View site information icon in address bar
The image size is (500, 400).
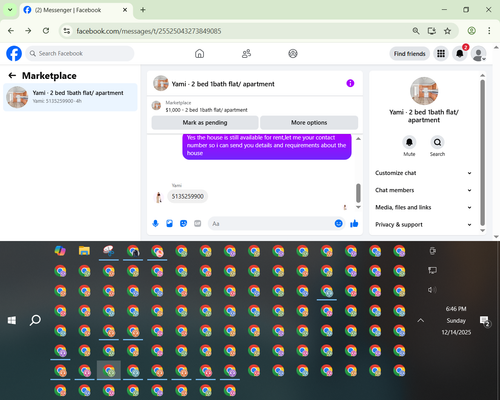(67, 31)
